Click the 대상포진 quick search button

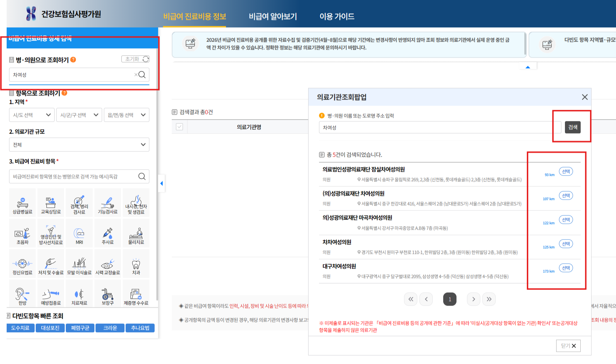50,328
